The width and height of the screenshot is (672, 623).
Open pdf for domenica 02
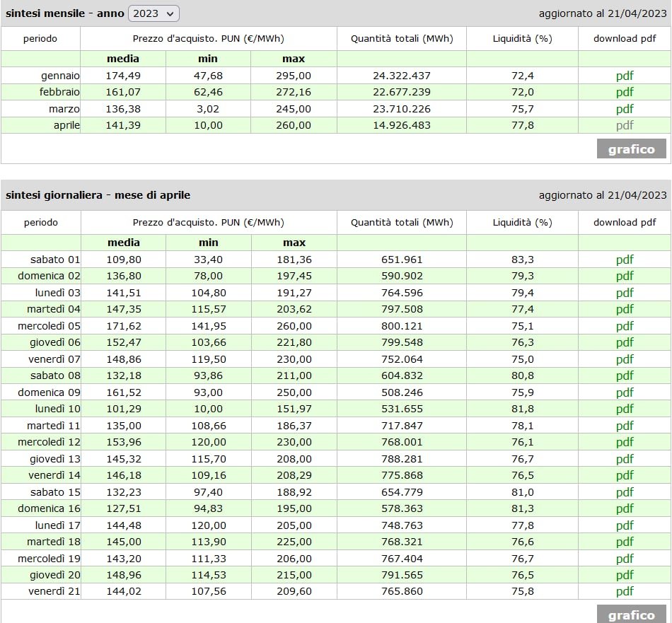pos(625,276)
